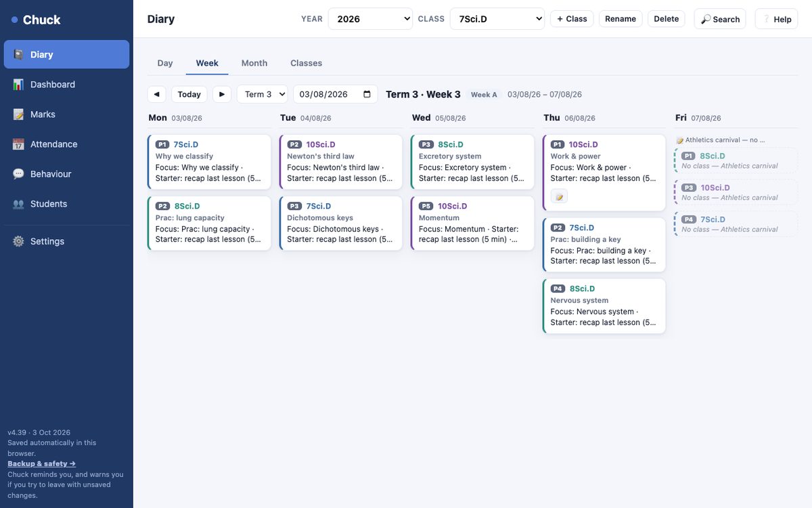Open Thursday P2 7Sci.D building a key

[x=604, y=245]
